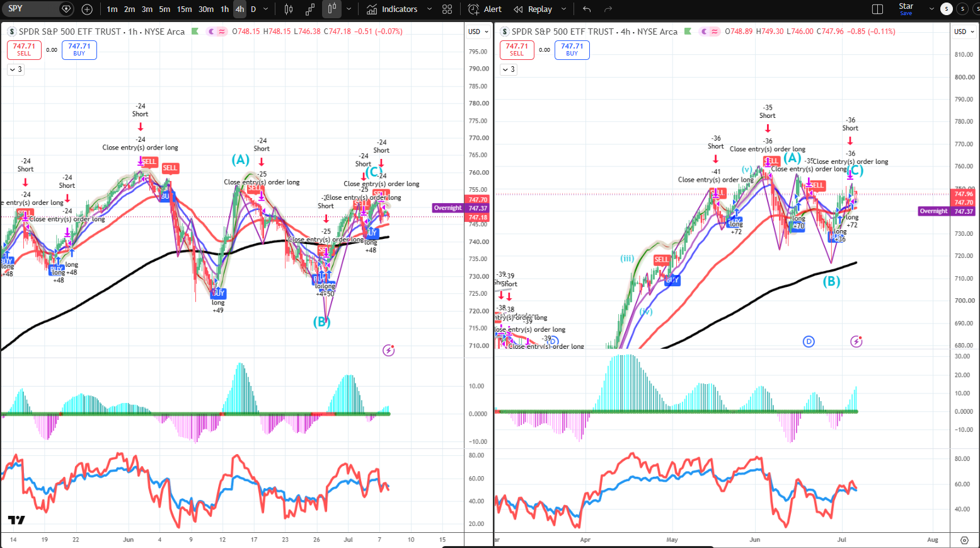980x548 pixels.
Task: Click the moon session icon on 1h chart
Action: coord(211,32)
